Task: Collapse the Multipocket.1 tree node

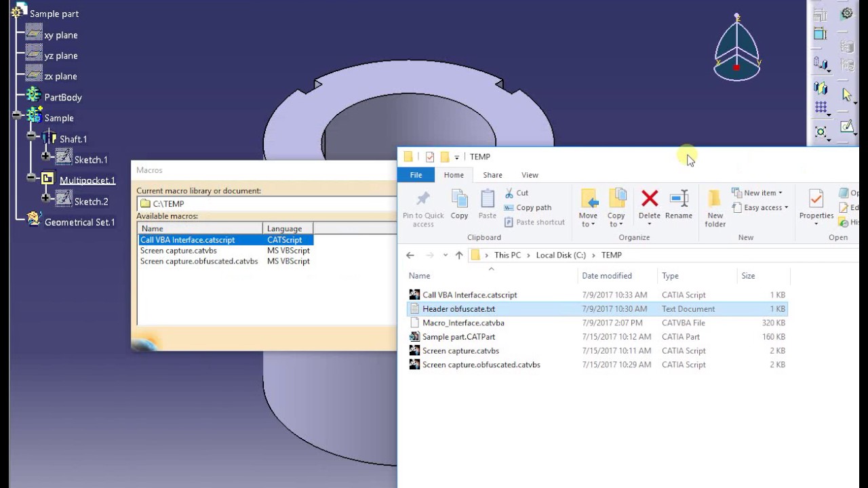Action: [x=31, y=178]
